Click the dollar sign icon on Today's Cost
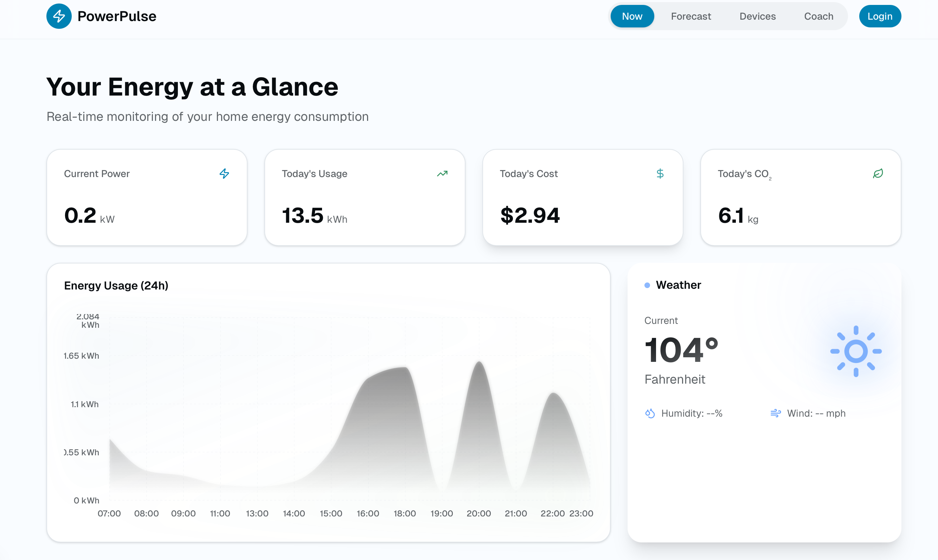 click(660, 174)
